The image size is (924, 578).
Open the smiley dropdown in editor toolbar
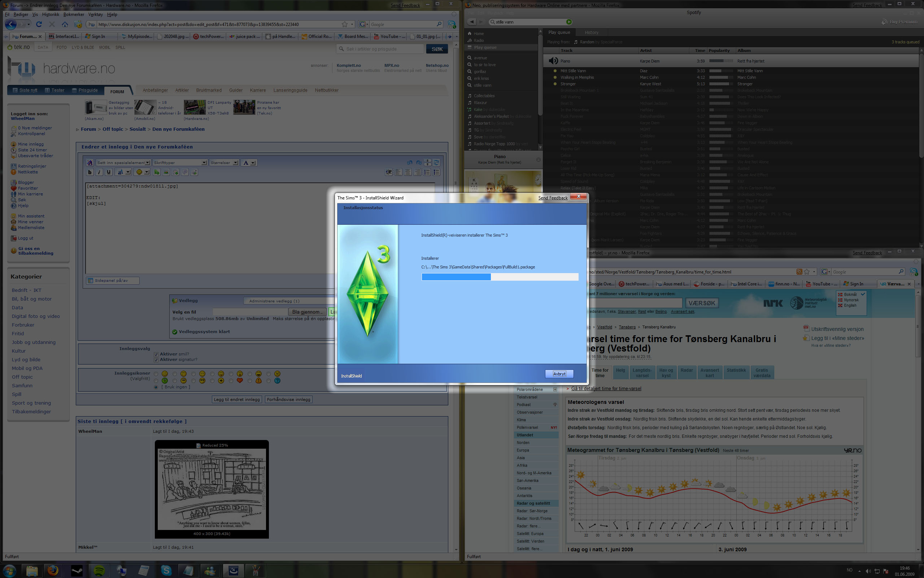coord(143,172)
